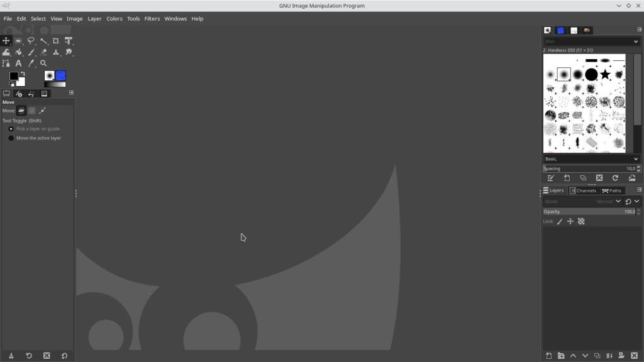Select the Eraser tool
The height and width of the screenshot is (362, 644).
pyautogui.click(x=43, y=52)
